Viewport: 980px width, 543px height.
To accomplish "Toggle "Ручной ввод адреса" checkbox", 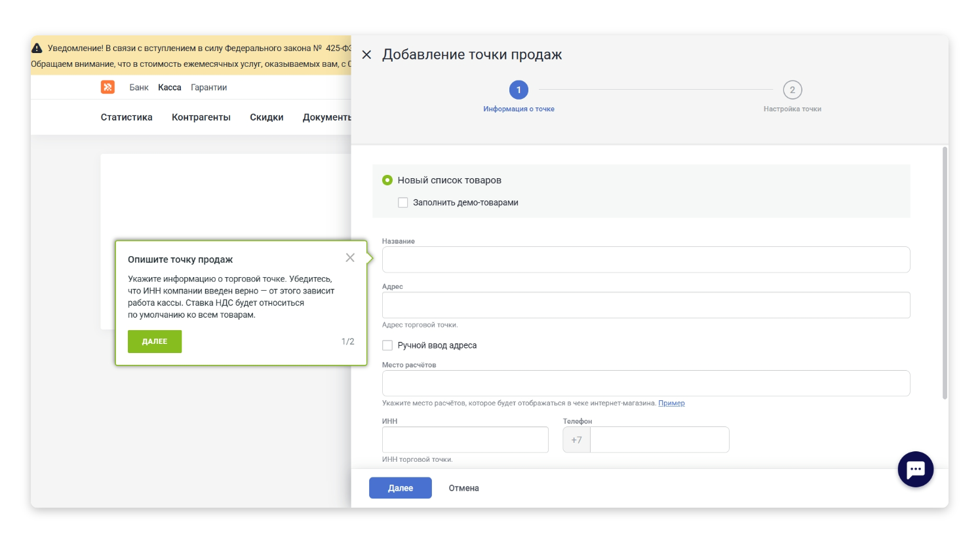I will point(387,345).
